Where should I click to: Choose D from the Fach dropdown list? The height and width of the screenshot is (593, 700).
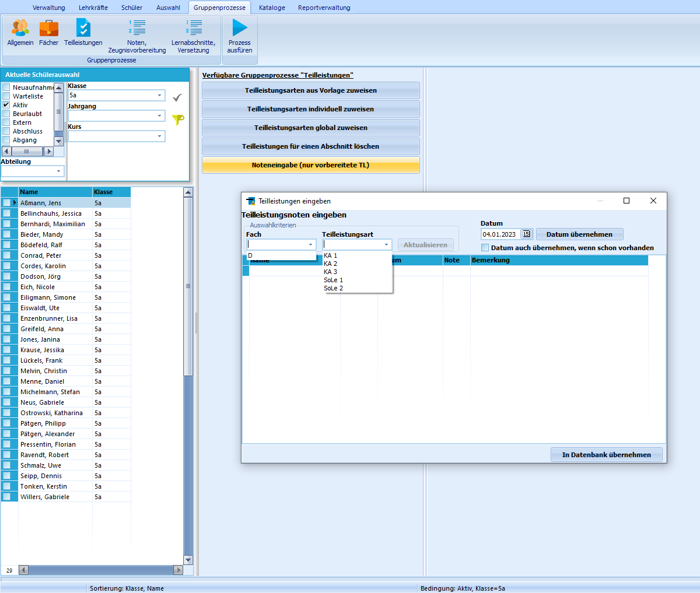coord(281,255)
